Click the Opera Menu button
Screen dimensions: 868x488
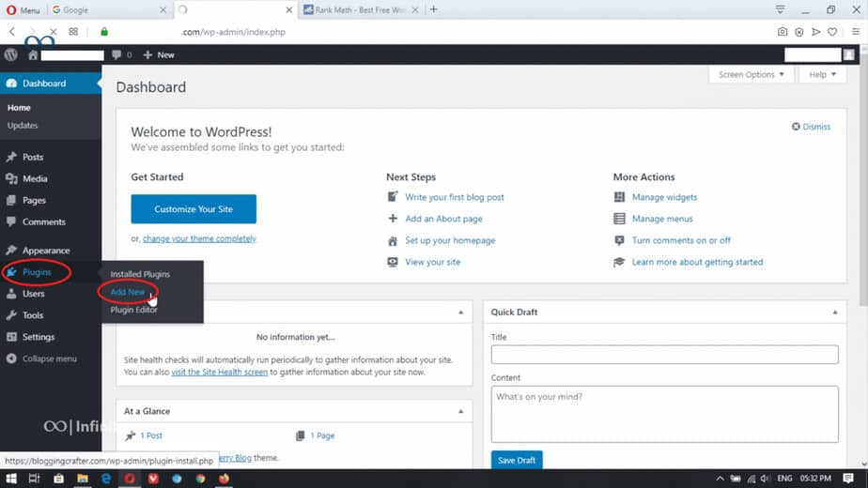point(23,10)
